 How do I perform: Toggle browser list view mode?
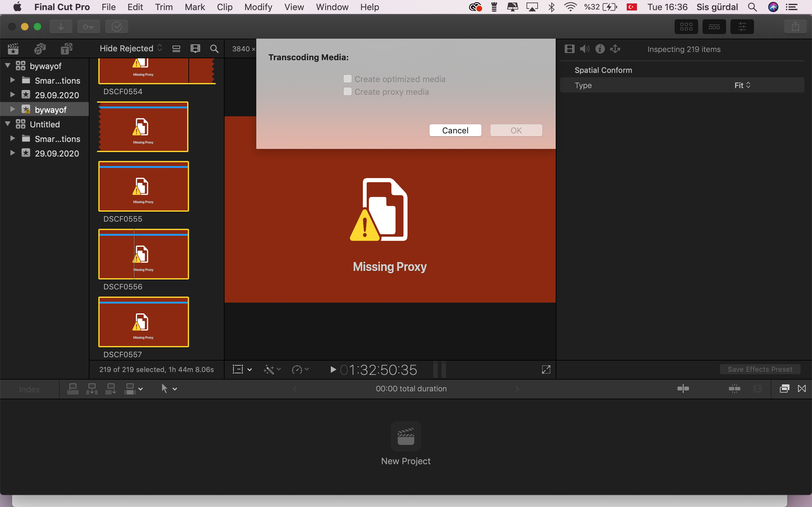point(176,49)
